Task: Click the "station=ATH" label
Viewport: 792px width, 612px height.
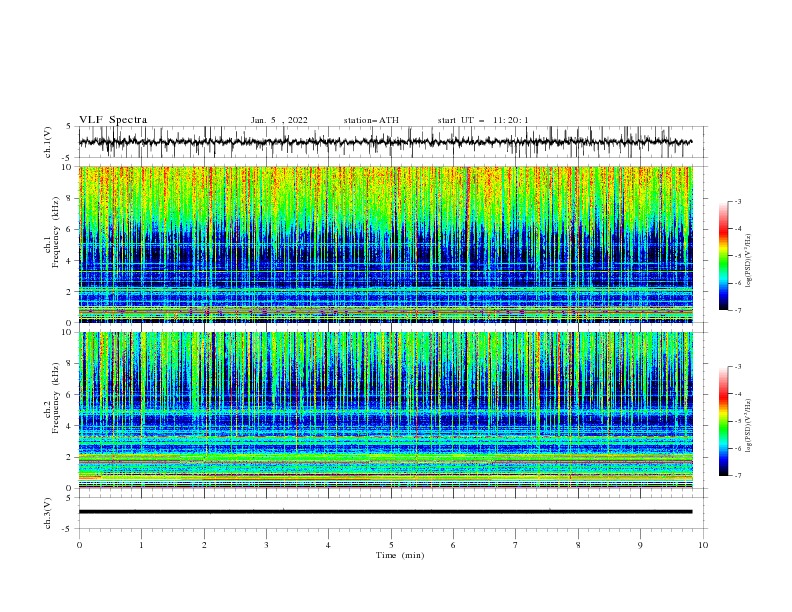Action: click(371, 120)
